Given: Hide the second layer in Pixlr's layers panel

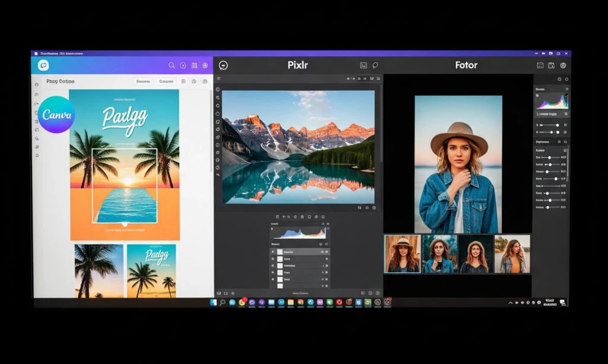Looking at the screenshot, I should (x=273, y=259).
